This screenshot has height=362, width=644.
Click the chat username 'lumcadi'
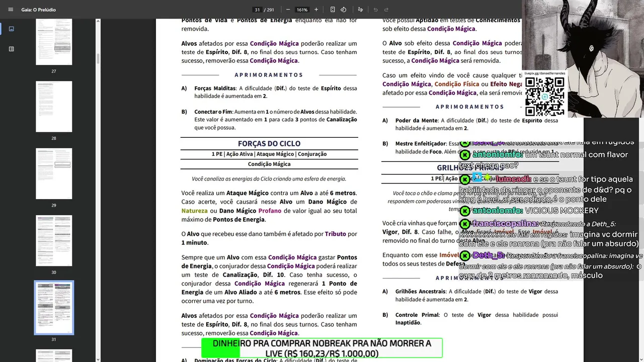(x=513, y=179)
